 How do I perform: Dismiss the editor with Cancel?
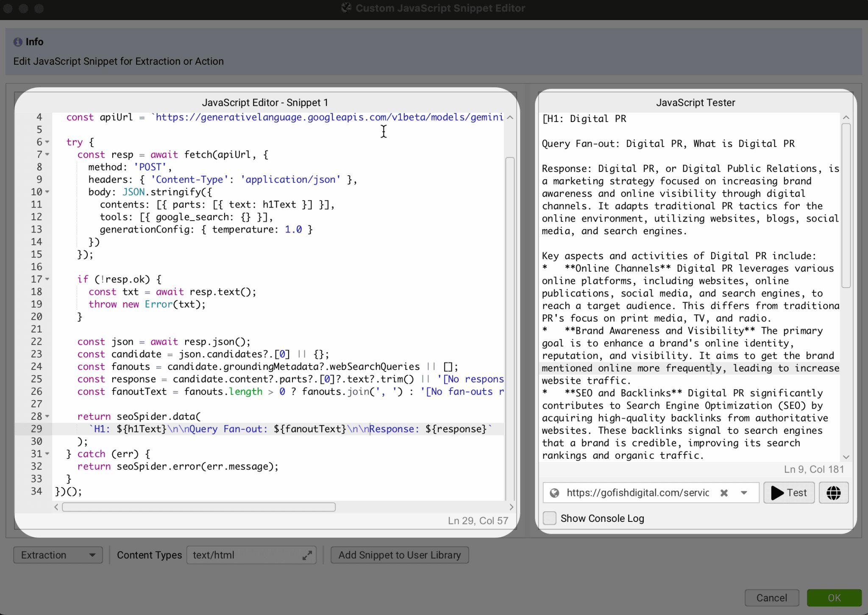[771, 598]
